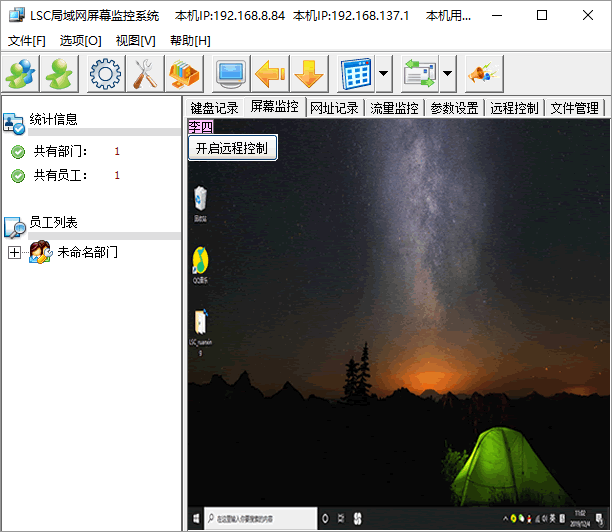This screenshot has width=612, height=532.
Task: Open dropdown arrow next to message transfer icon
Action: tap(448, 73)
